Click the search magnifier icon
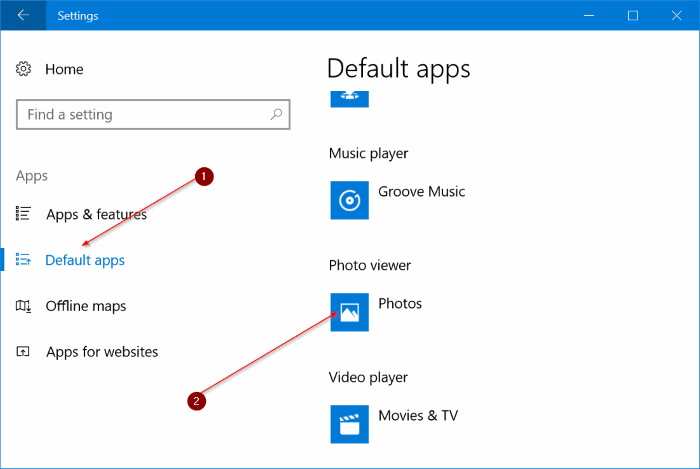The image size is (700, 469). pos(276,115)
